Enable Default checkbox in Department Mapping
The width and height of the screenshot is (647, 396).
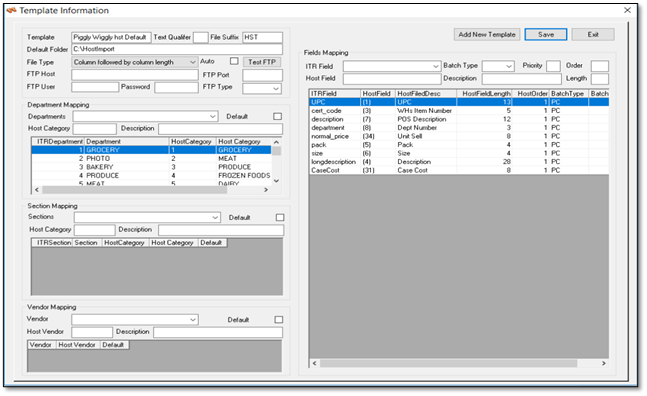click(278, 116)
